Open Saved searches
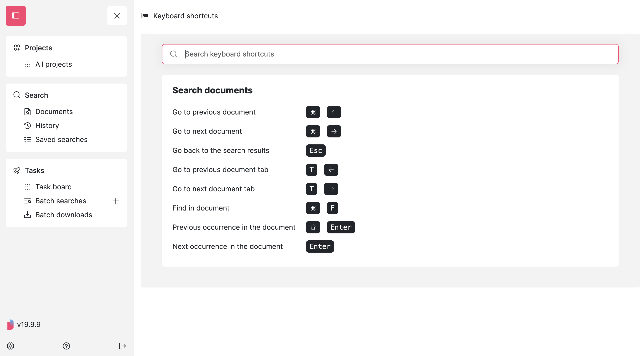This screenshot has width=644, height=356. click(x=61, y=139)
